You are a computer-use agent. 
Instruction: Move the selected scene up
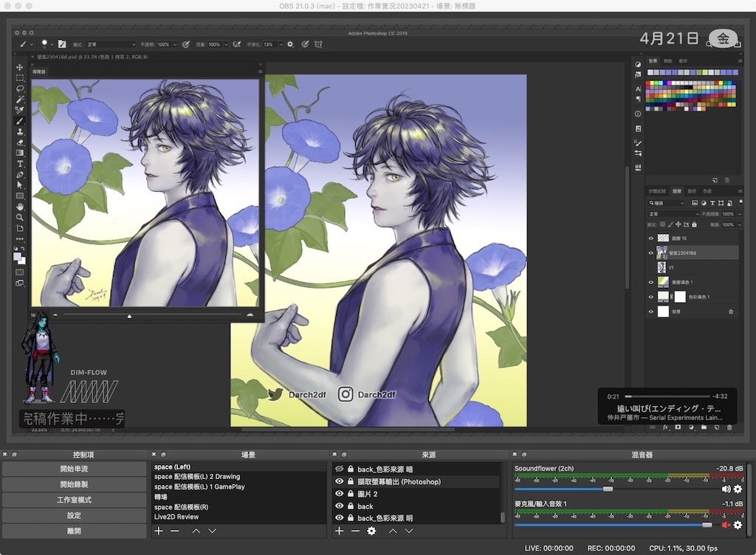pyautogui.click(x=196, y=531)
